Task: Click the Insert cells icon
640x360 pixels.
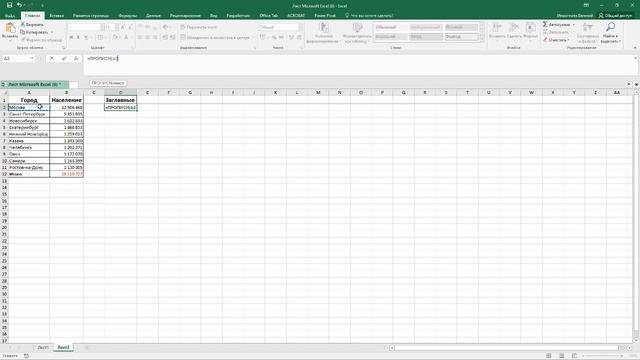Action: (x=497, y=28)
